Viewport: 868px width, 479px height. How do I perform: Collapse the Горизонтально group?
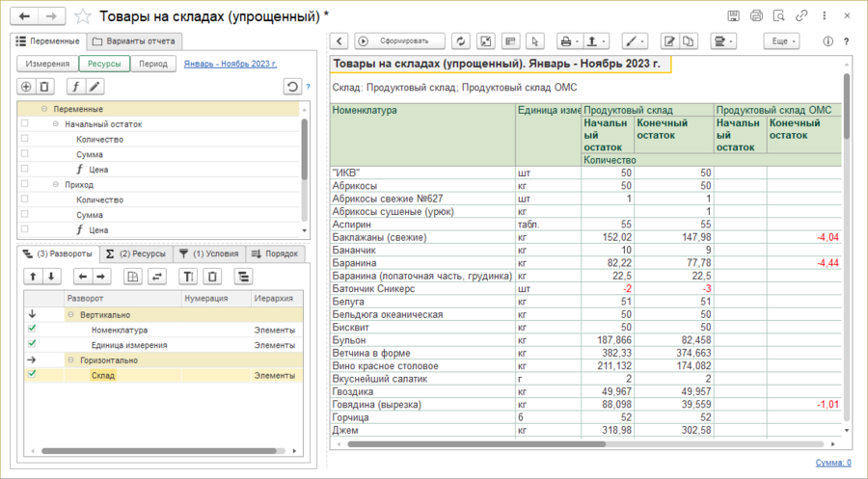70,359
